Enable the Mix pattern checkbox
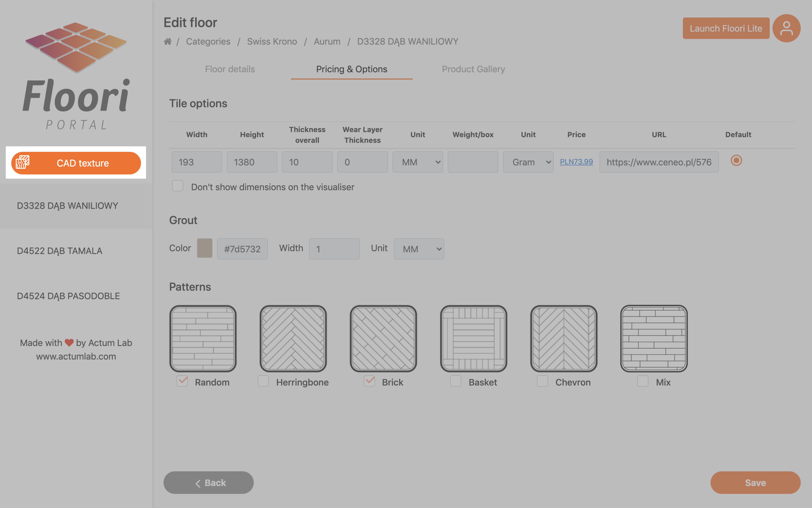Image resolution: width=812 pixels, height=508 pixels. pyautogui.click(x=643, y=381)
